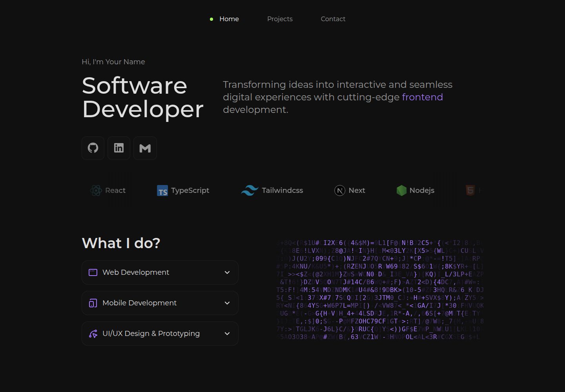565x392 pixels.
Task: Open the LinkedIn profile icon
Action: tap(119, 148)
